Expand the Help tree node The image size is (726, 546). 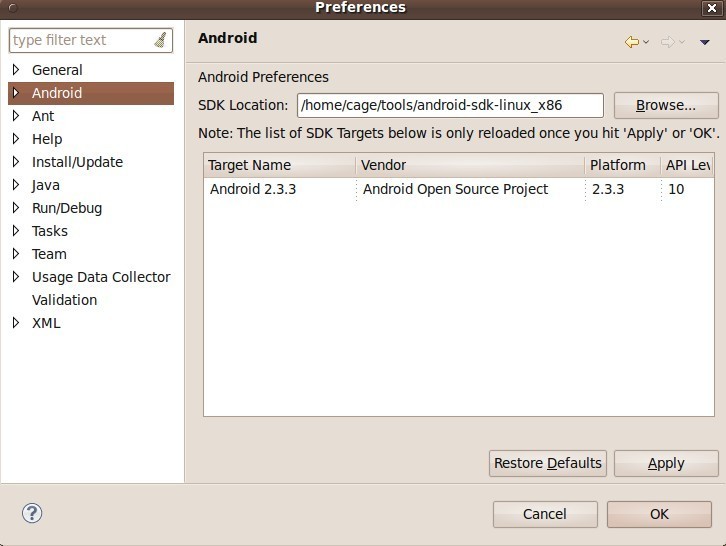[x=16, y=138]
